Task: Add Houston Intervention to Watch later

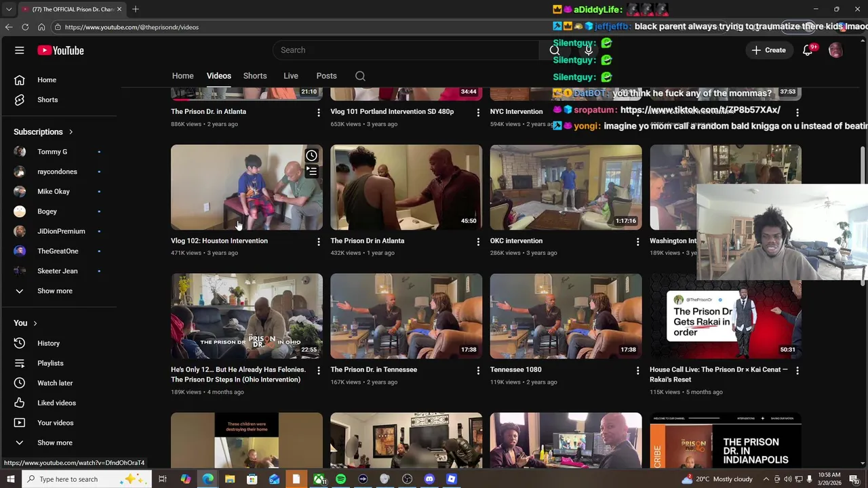Action: [311, 156]
